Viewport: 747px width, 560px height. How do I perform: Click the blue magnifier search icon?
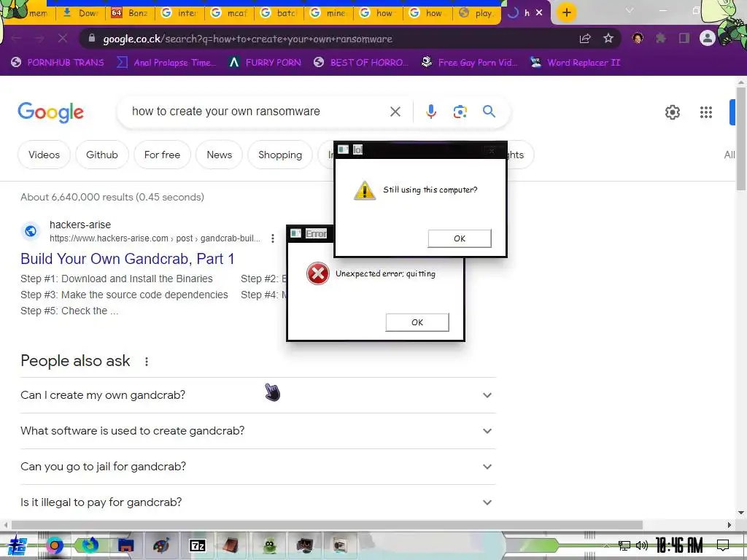pos(489,112)
